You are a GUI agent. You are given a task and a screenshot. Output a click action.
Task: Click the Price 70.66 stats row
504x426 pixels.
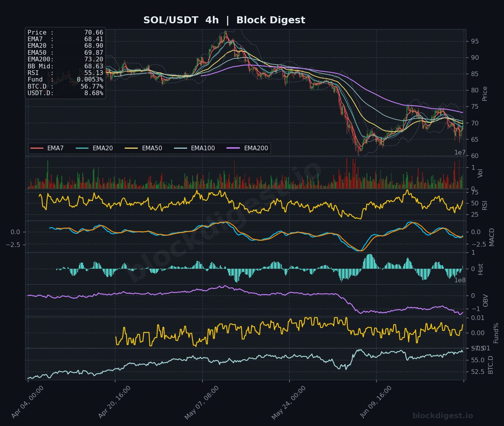coord(65,33)
